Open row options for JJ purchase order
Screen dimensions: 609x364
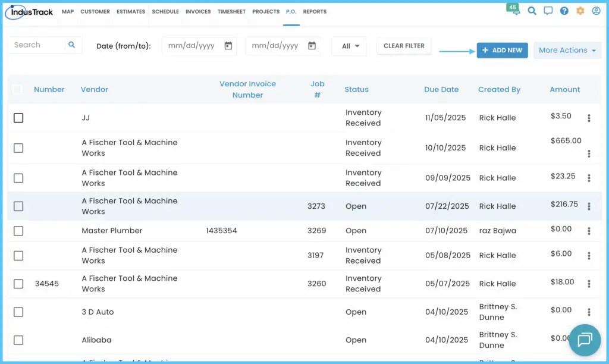(x=589, y=118)
